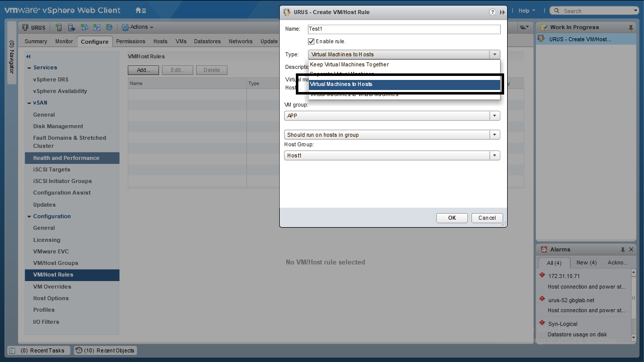Collapse the left settings pane with double-arrow
The width and height of the screenshot is (644, 362).
click(29, 56)
